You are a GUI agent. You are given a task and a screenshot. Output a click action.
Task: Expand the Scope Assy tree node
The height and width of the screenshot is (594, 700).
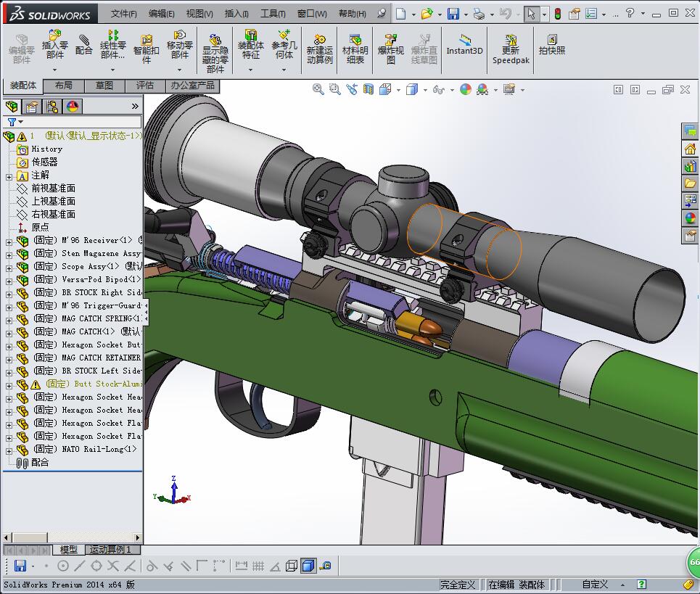(9, 268)
